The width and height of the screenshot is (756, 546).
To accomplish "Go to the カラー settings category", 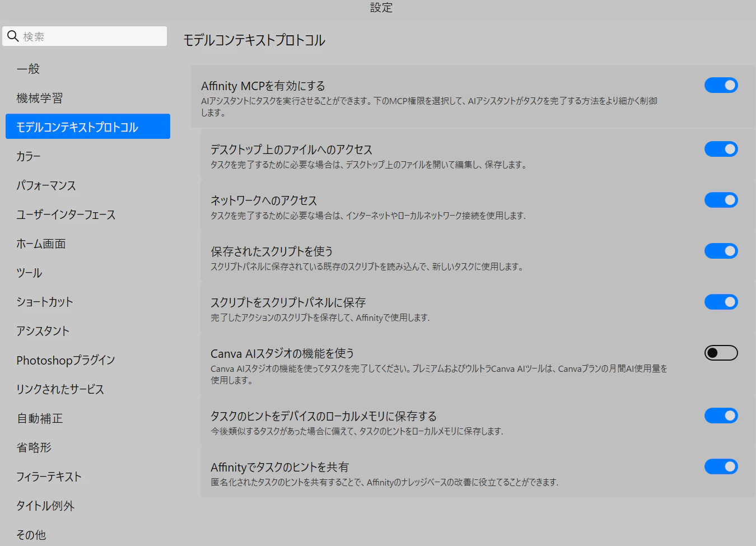I will tap(88, 156).
